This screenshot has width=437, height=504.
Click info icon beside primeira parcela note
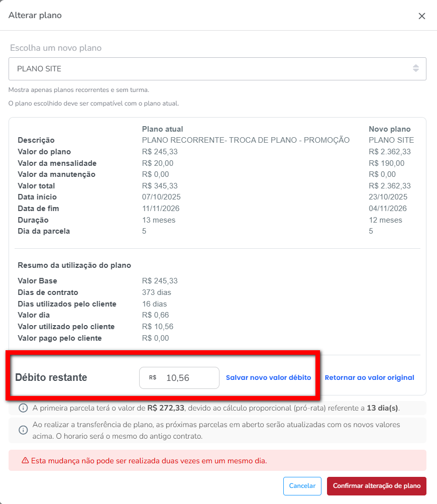click(23, 408)
